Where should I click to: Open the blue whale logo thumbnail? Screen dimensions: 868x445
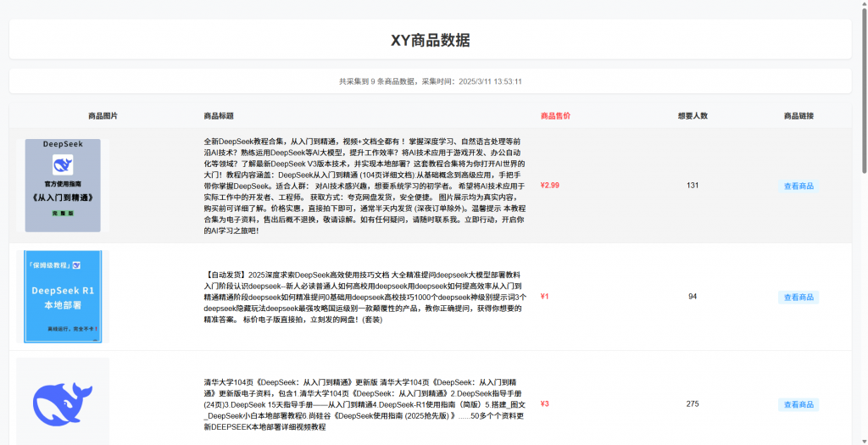click(x=63, y=401)
